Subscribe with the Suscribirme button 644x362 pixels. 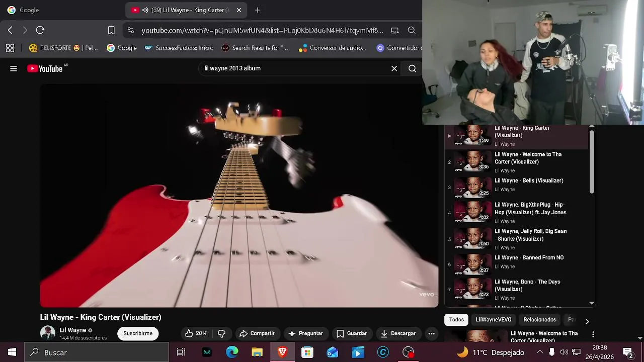click(x=138, y=333)
